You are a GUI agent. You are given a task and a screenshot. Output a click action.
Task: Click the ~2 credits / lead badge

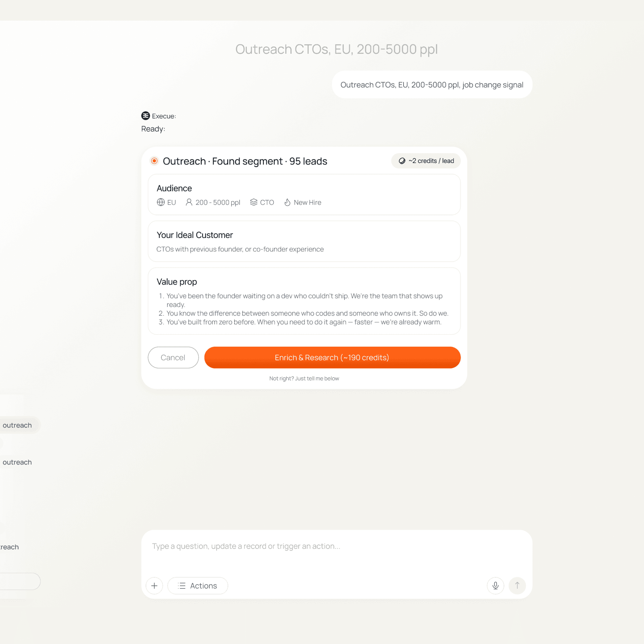(426, 161)
